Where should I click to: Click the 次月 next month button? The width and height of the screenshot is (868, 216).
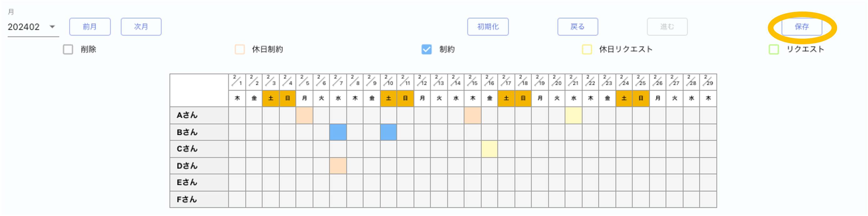click(141, 27)
